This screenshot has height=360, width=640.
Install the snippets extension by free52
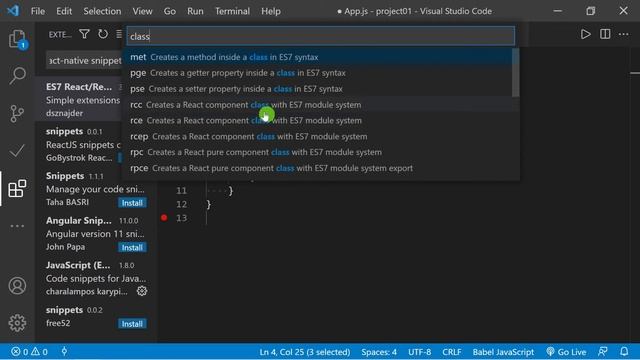(132, 324)
